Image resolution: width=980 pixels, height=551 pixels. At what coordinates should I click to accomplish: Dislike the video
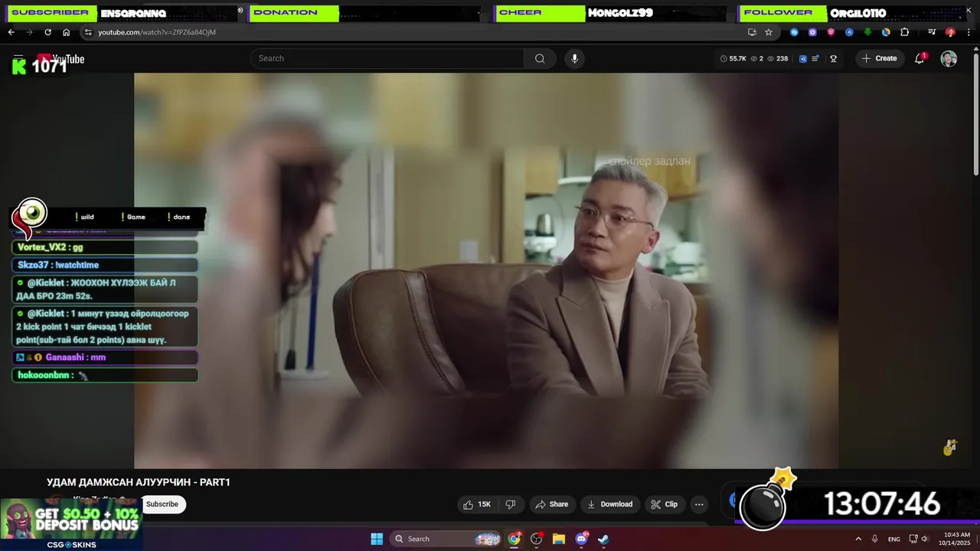511,504
